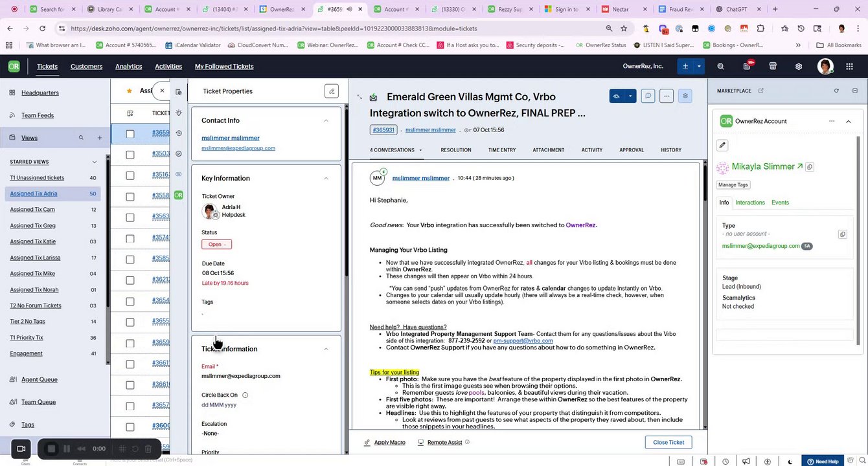The width and height of the screenshot is (868, 466).
Task: Open the global search magnifier icon
Action: click(x=721, y=67)
